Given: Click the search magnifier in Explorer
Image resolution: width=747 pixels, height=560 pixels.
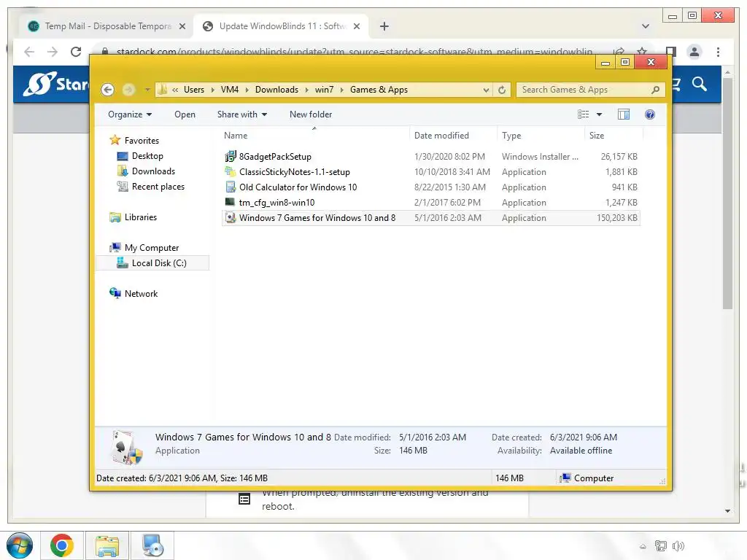Looking at the screenshot, I should [656, 90].
